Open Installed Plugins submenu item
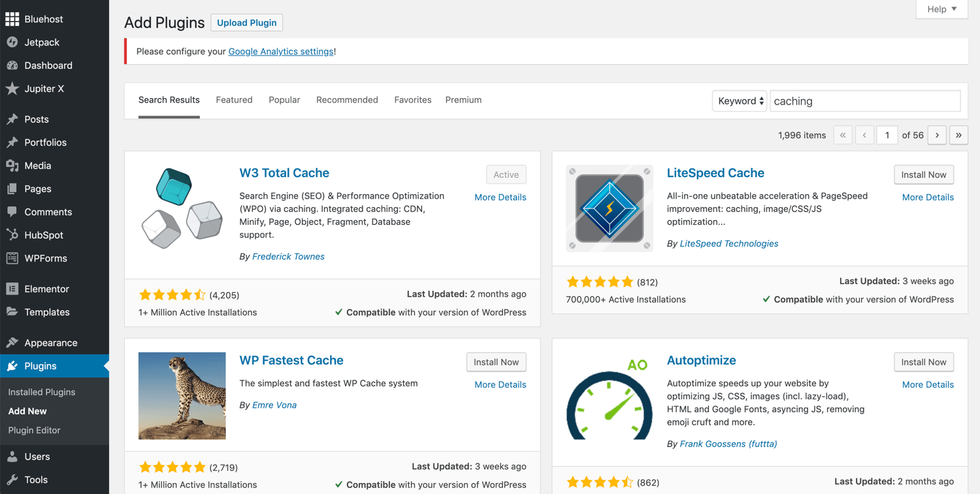 click(42, 392)
